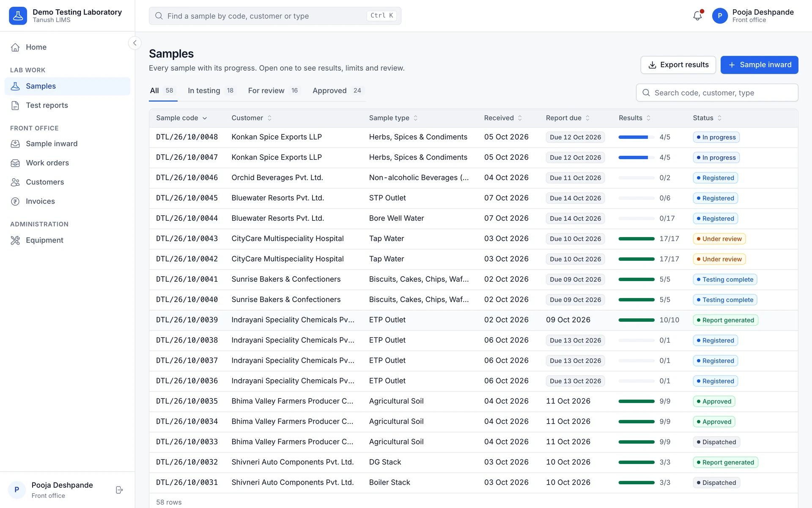
Task: Switch to the Approved tab
Action: tap(337, 91)
